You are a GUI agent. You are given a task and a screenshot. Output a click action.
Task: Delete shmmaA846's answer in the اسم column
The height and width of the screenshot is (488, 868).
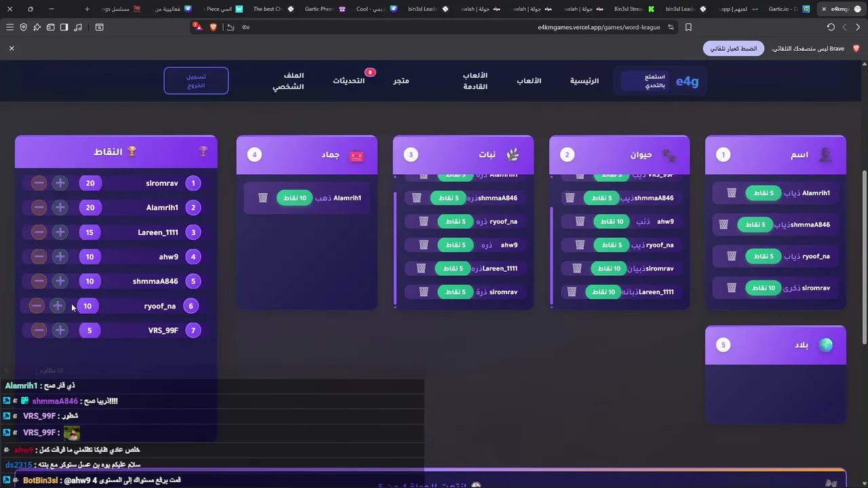point(724,224)
